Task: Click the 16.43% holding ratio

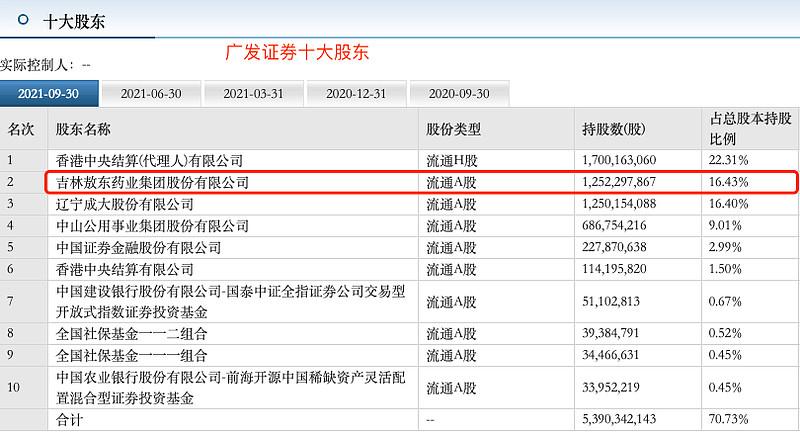Action: click(729, 182)
